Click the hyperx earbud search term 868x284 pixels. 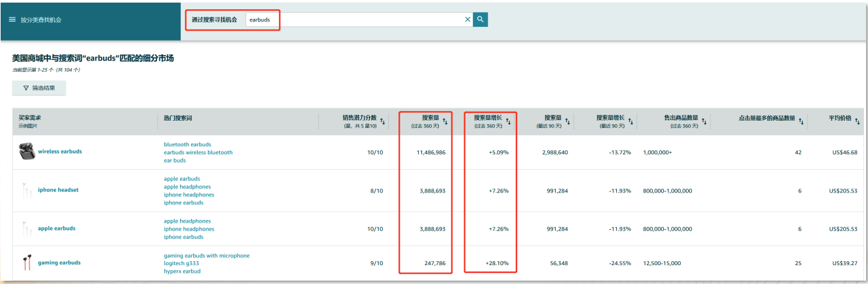[x=182, y=271]
